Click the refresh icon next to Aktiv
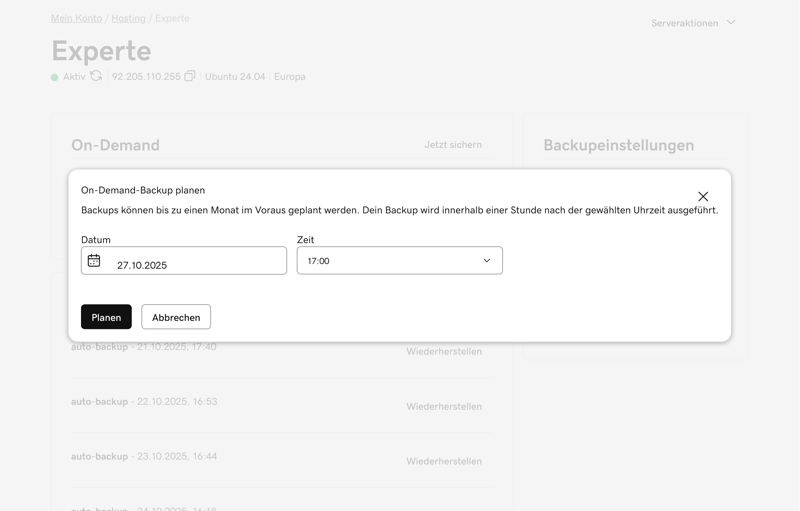 click(96, 76)
